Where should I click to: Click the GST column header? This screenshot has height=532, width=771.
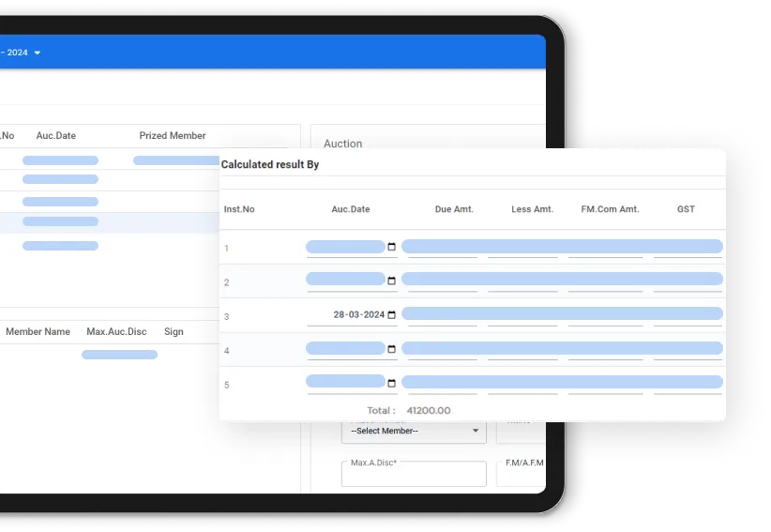coord(686,209)
